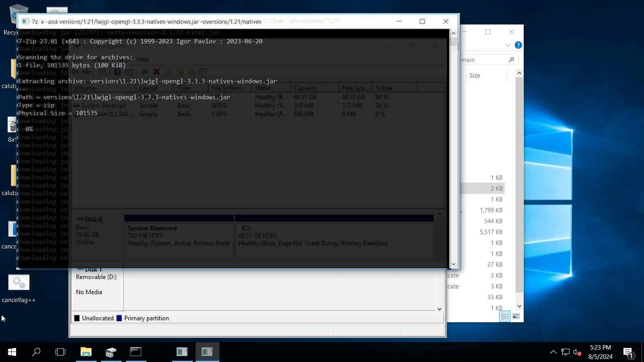Open File Explorer from the taskbar
Viewport: 644px width, 362px height.
click(86, 352)
